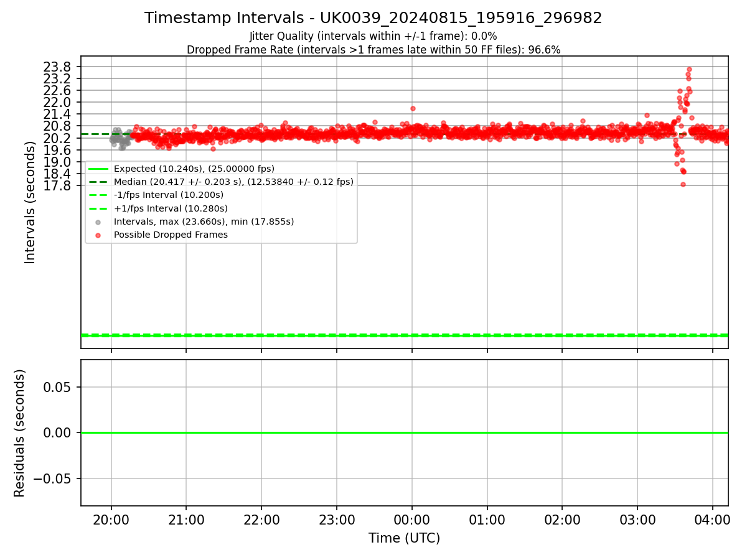Image resolution: width=747 pixels, height=560 pixels.
Task: Click the gray interval points cluster at 20:00
Action: pyautogui.click(x=120, y=139)
